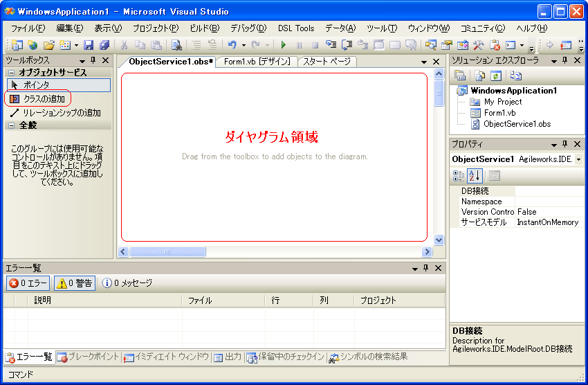Expand the Command Window icon dropdown arrow
Image resolution: width=588 pixels, height=385 pixels.
[x=522, y=46]
